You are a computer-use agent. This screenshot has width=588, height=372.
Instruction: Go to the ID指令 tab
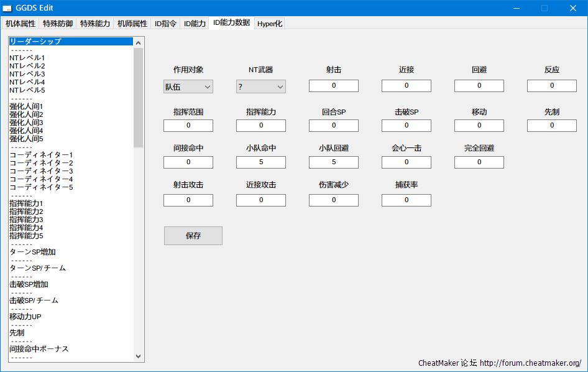tap(165, 24)
